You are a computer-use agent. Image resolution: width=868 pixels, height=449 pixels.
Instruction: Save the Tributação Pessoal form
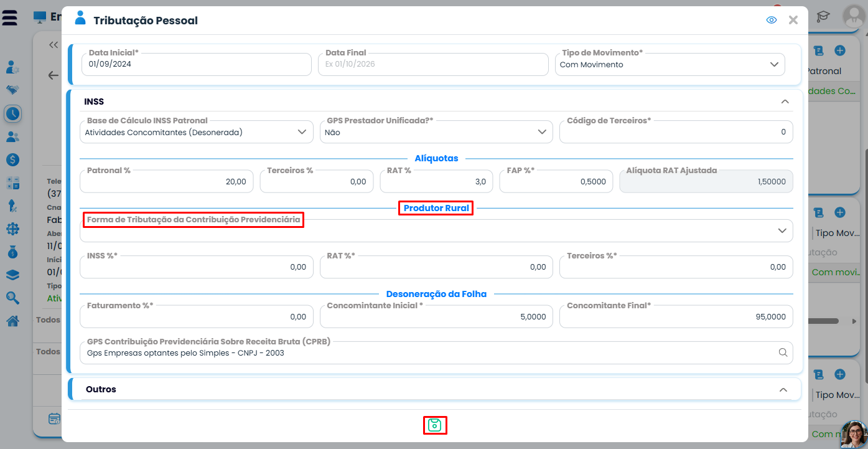tap(435, 425)
